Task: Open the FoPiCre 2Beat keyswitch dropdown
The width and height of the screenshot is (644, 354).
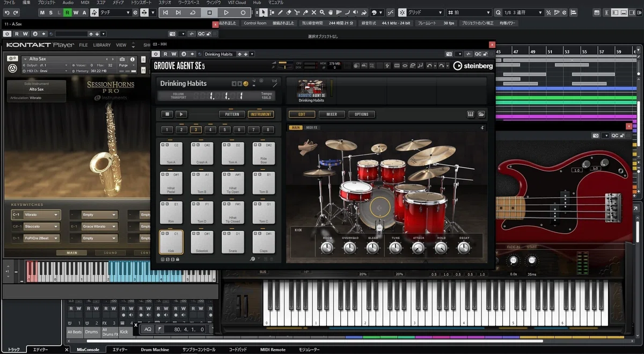Action: (x=42, y=238)
